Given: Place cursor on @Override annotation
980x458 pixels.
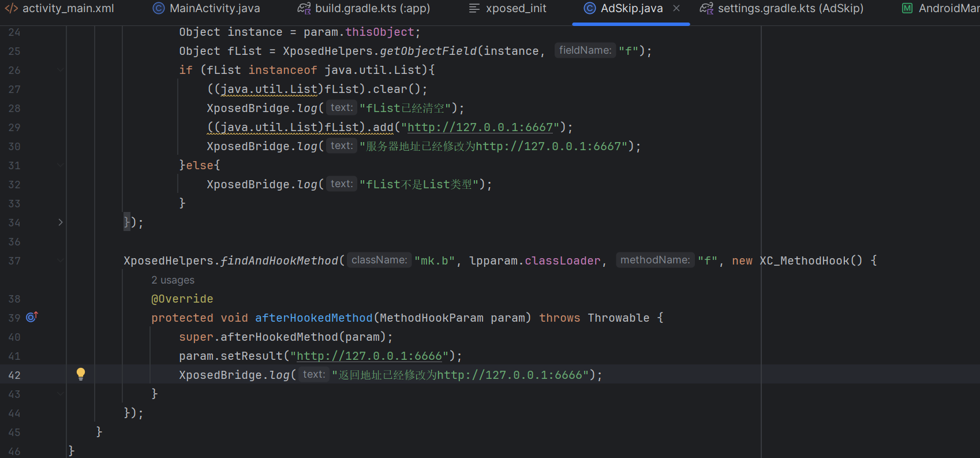Looking at the screenshot, I should coord(182,299).
